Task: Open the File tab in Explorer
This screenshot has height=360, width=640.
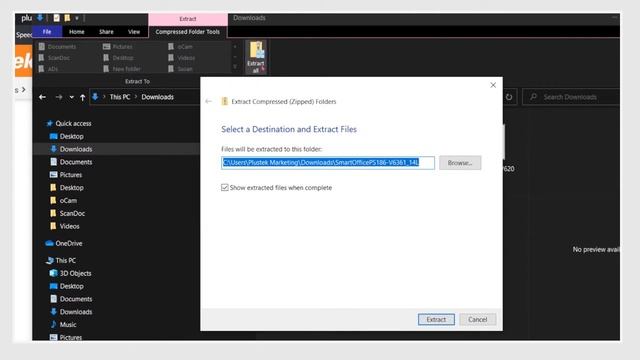Action: tap(47, 31)
